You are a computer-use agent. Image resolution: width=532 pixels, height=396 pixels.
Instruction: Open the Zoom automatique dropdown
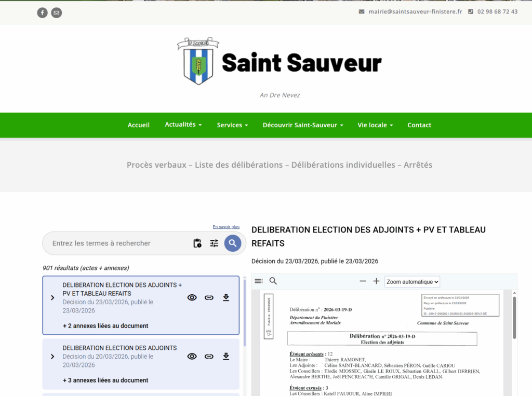pyautogui.click(x=412, y=281)
